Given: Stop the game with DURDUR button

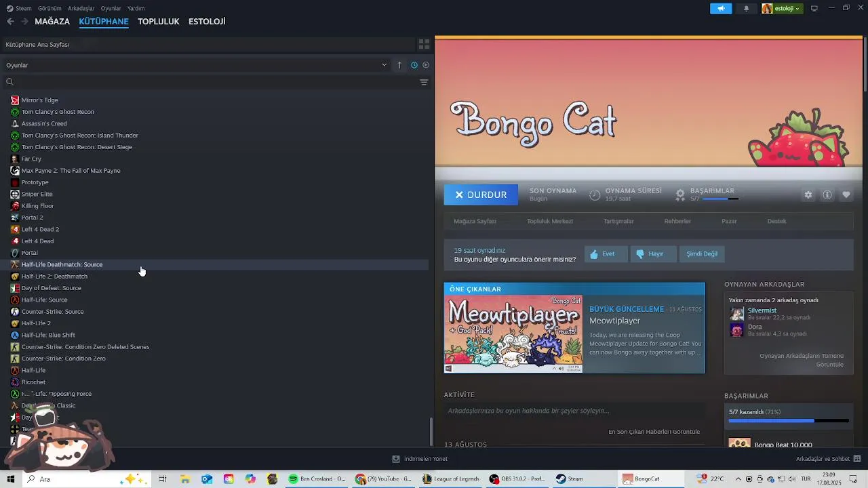Looking at the screenshot, I should click(481, 195).
